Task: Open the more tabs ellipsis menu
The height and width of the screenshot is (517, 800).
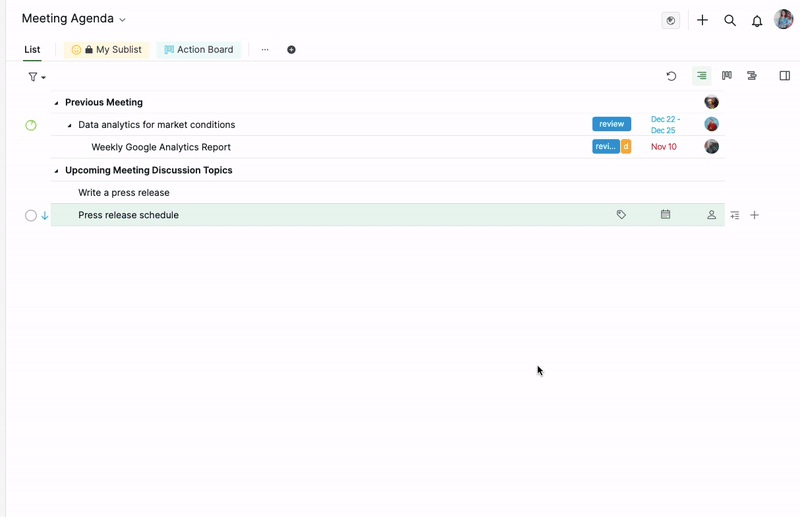Action: coord(265,50)
